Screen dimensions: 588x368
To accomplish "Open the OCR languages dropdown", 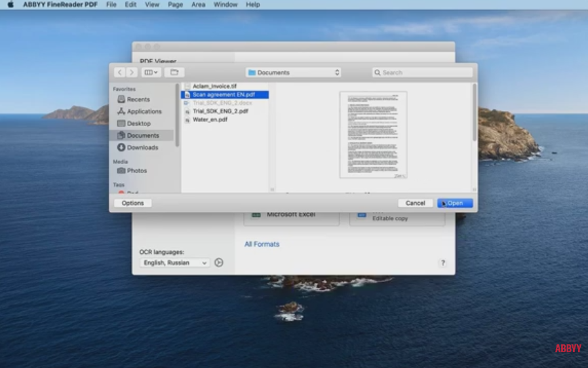I will tap(174, 262).
